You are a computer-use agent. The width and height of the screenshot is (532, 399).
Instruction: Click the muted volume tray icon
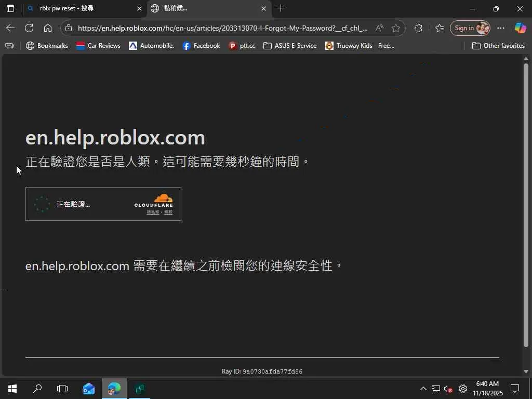(x=448, y=389)
